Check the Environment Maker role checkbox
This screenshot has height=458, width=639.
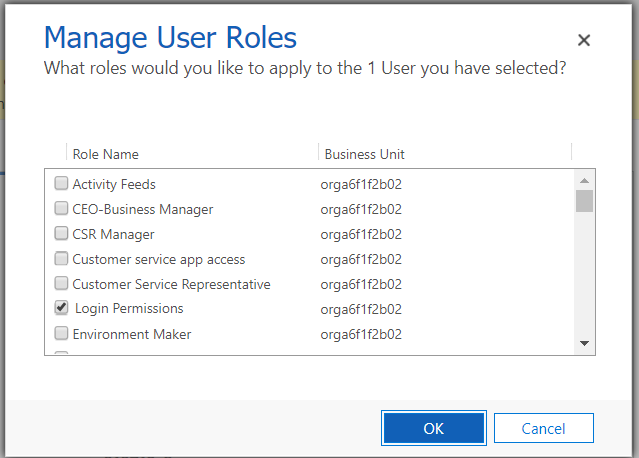[61, 334]
